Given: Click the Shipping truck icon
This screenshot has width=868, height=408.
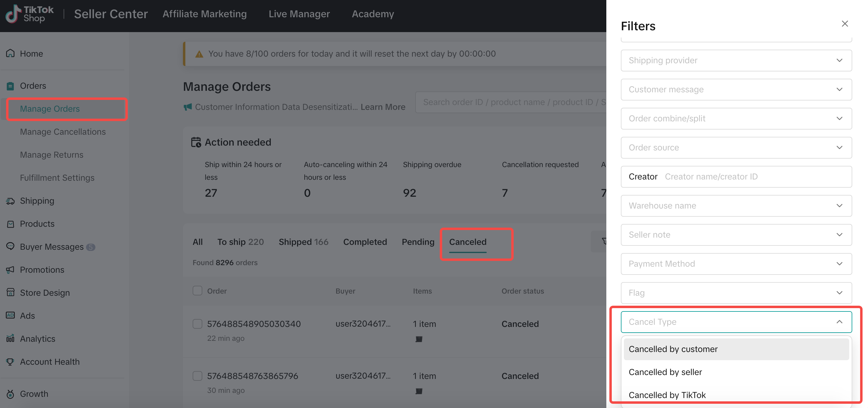Looking at the screenshot, I should click(x=10, y=201).
